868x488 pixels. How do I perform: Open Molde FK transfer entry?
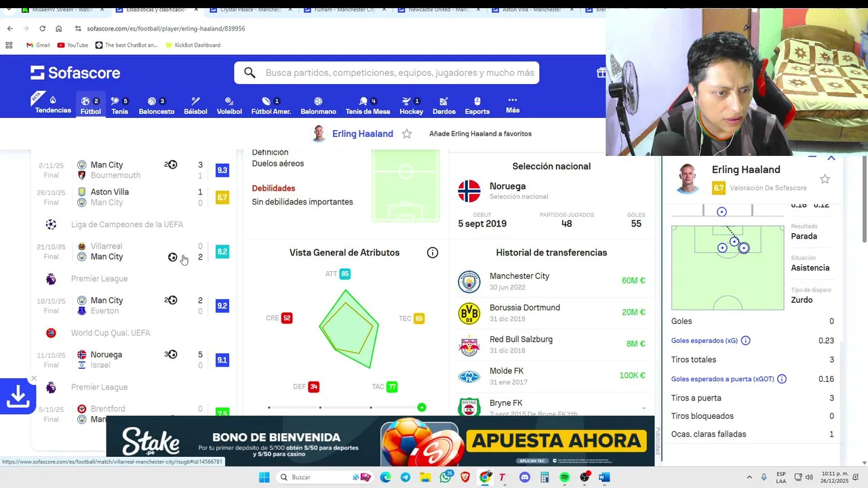tap(551, 375)
